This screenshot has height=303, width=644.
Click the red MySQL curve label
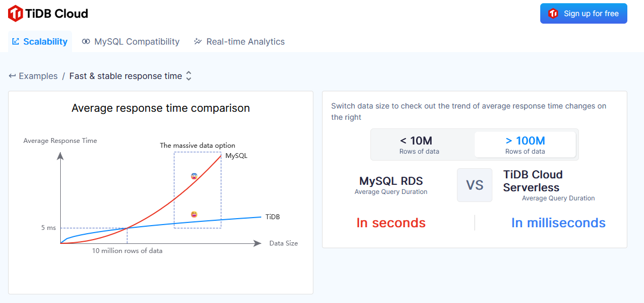click(236, 156)
